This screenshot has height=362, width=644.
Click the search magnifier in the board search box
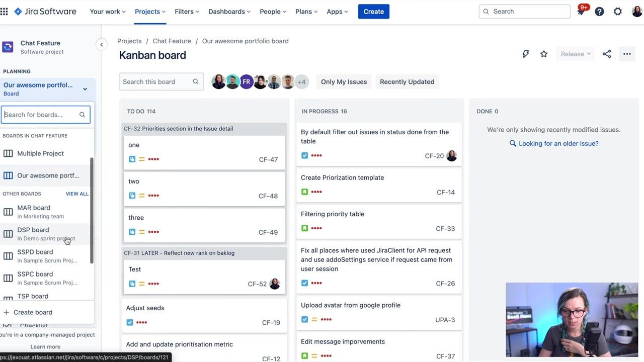[x=195, y=81]
